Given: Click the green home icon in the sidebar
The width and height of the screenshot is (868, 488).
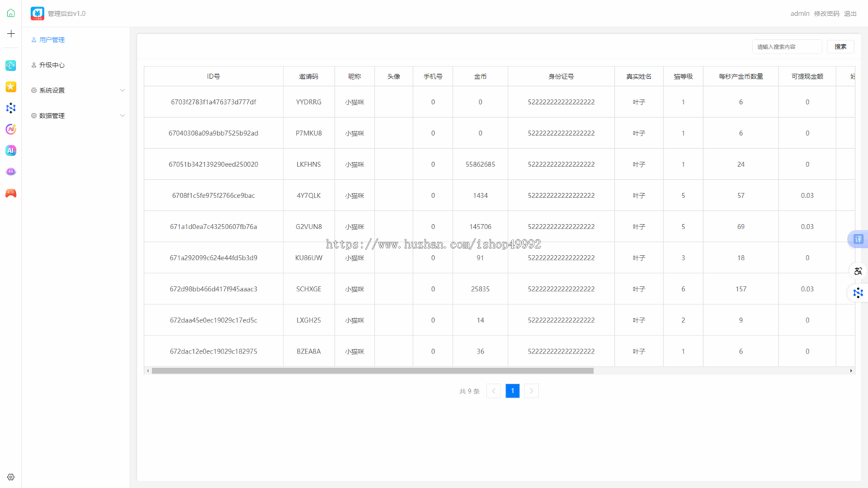Looking at the screenshot, I should tap(11, 13).
